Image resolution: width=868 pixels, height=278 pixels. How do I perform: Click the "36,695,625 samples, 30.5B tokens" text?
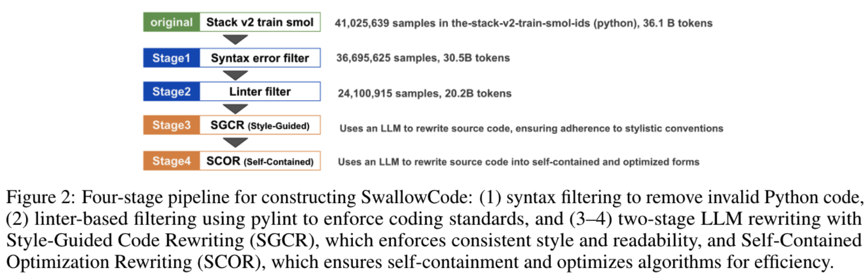[x=423, y=58]
